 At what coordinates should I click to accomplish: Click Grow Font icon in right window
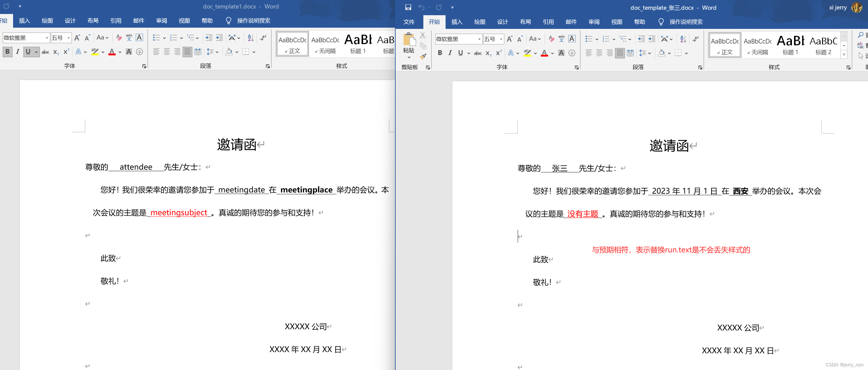509,39
